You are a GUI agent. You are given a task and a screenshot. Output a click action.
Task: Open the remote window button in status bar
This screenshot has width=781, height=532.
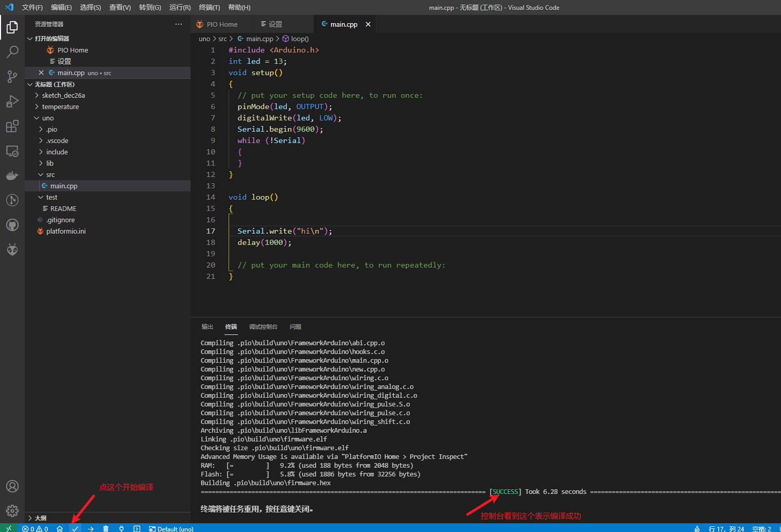9,528
